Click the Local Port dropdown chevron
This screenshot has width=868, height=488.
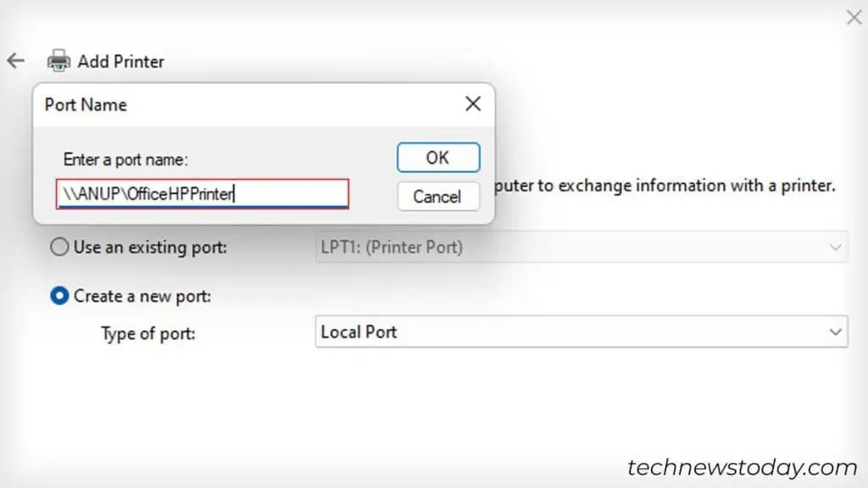(834, 331)
